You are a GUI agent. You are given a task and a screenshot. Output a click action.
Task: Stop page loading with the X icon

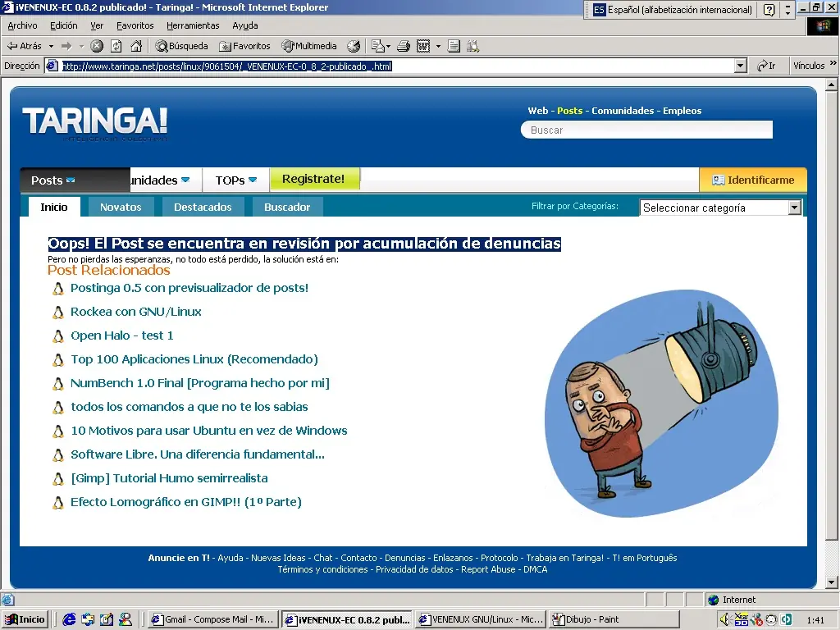click(97, 46)
